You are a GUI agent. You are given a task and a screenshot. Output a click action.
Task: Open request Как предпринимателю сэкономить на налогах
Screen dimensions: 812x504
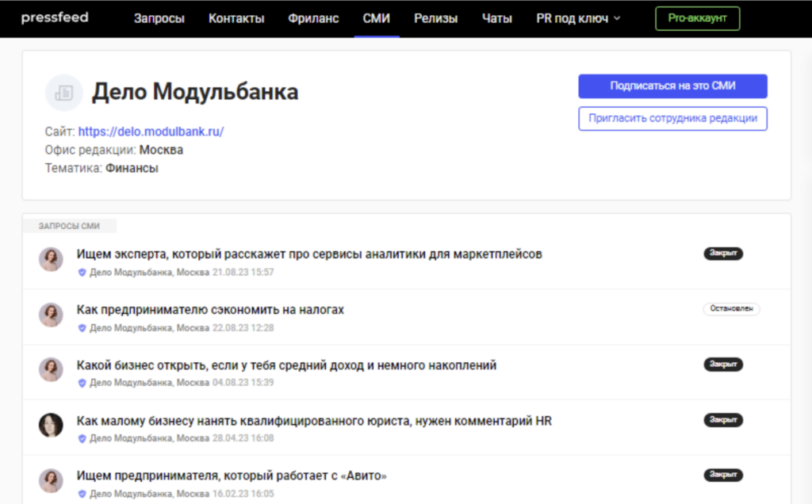point(210,309)
